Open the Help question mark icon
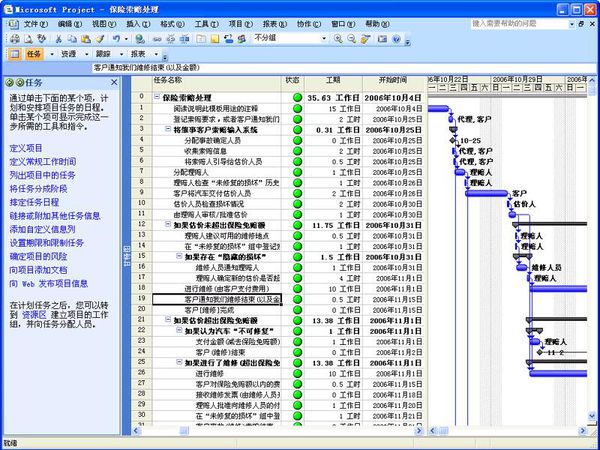The image size is (600, 450). click(396, 39)
